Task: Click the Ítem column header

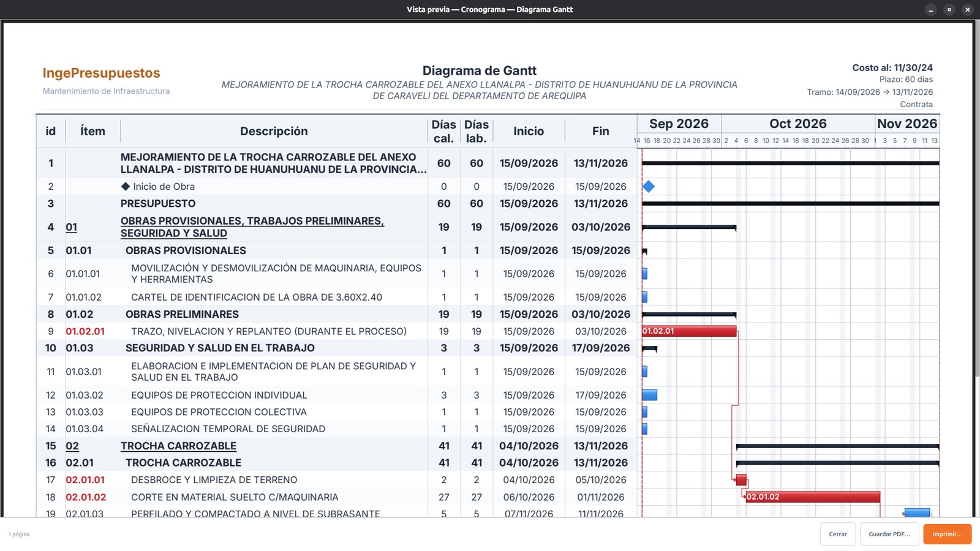Action: coord(92,131)
